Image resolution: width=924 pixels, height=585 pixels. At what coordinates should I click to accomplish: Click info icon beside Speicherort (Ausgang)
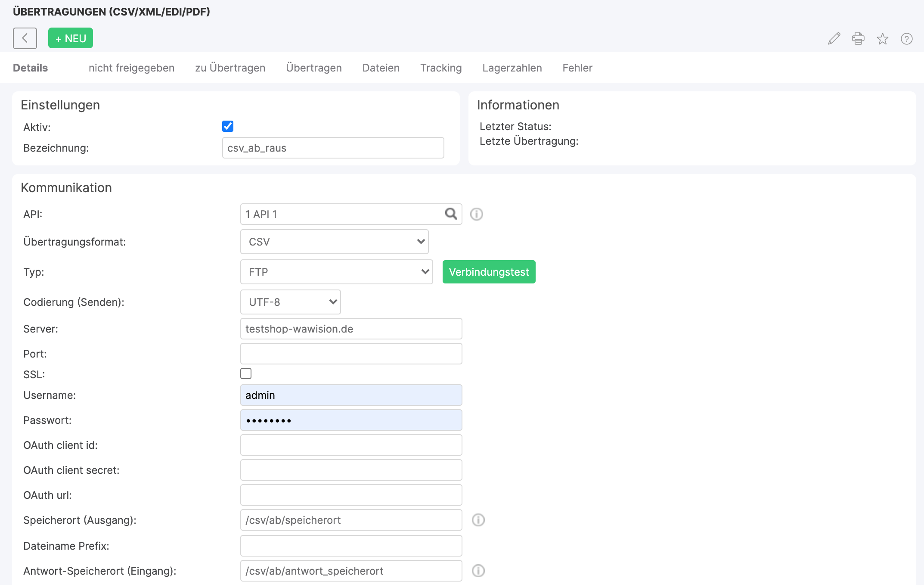click(x=478, y=520)
